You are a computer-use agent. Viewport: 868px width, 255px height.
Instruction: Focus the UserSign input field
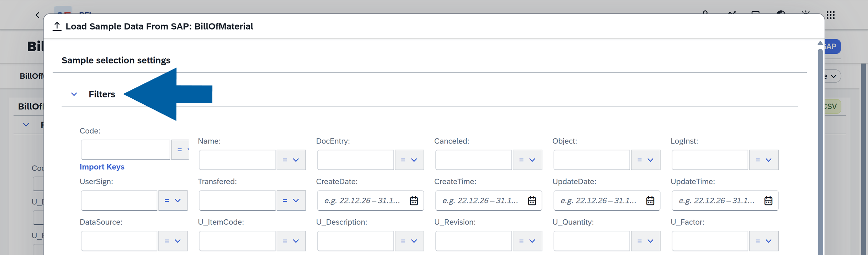coord(119,201)
